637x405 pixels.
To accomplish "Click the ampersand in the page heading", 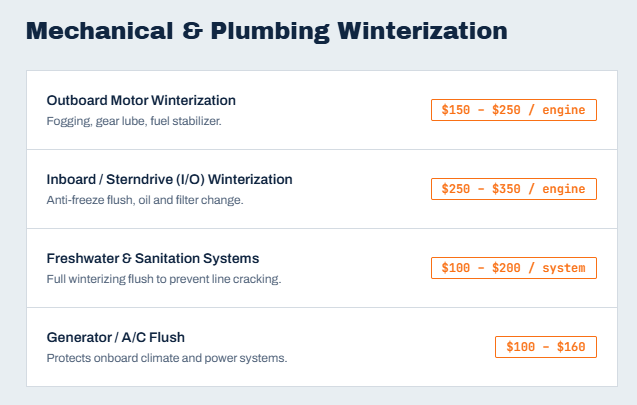I will 192,31.
